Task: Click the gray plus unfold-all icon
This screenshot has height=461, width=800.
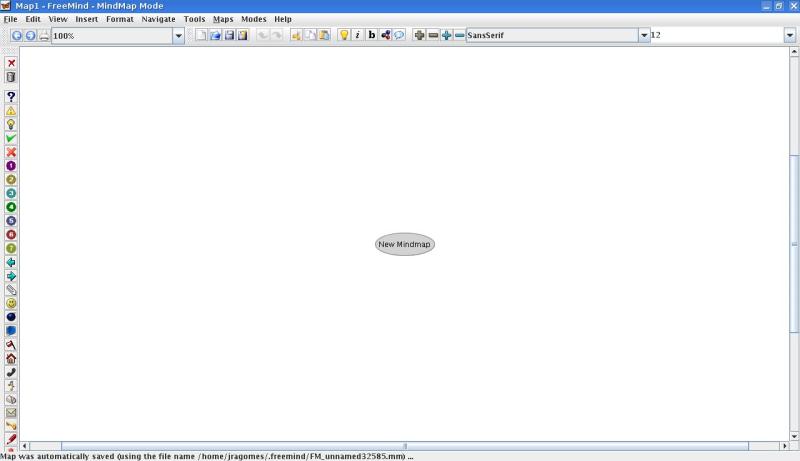Action: [x=419, y=35]
